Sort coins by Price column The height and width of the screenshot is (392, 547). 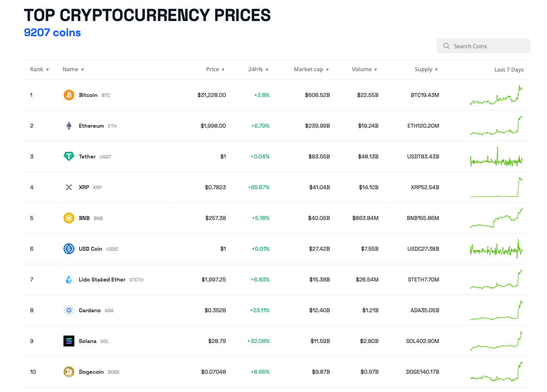215,69
